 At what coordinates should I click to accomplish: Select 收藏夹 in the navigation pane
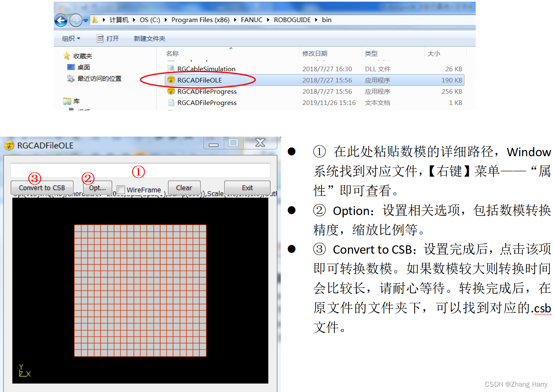coord(82,56)
